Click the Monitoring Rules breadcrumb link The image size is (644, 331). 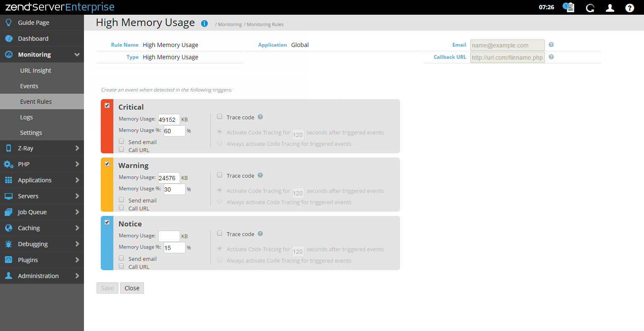[x=265, y=24]
